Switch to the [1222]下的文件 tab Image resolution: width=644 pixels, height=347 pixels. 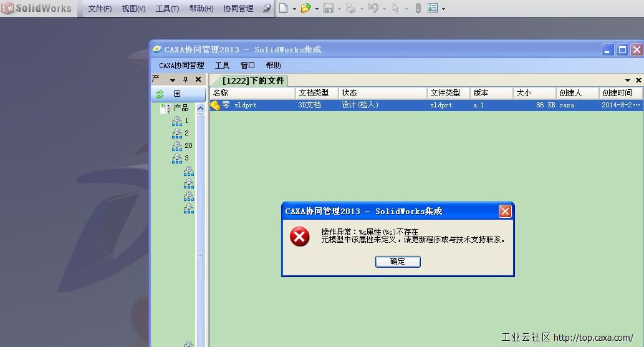[253, 81]
